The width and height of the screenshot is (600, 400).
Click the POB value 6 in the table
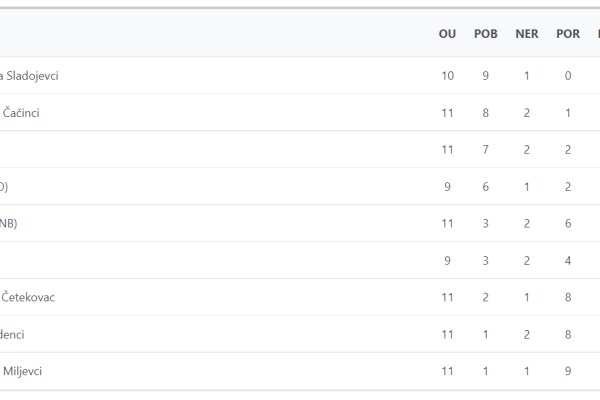coord(486,187)
